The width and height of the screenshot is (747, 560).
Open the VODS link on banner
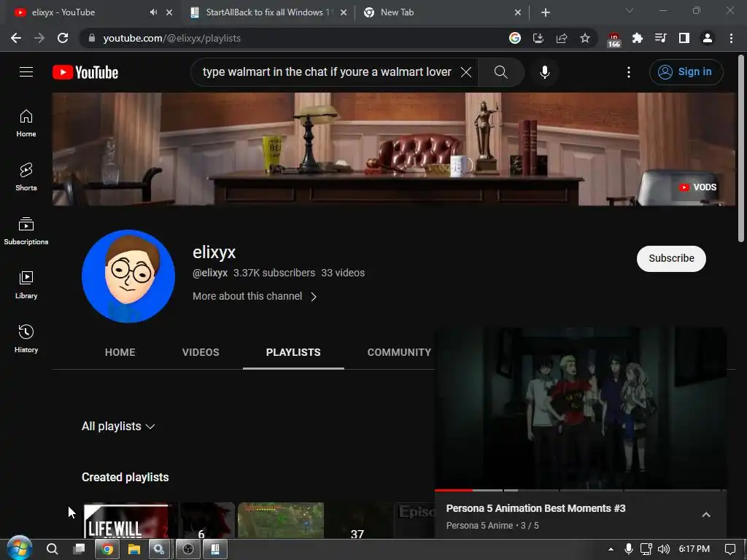click(698, 187)
